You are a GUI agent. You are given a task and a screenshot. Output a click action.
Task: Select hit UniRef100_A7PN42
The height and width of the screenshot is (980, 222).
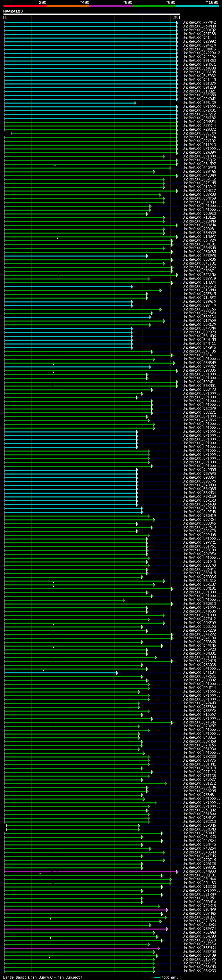click(199, 23)
